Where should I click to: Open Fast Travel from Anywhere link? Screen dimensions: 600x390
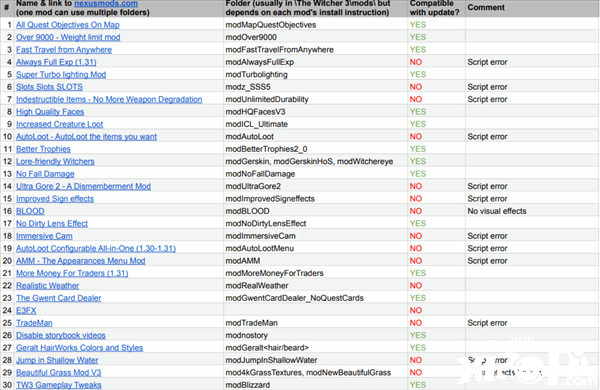(x=64, y=50)
